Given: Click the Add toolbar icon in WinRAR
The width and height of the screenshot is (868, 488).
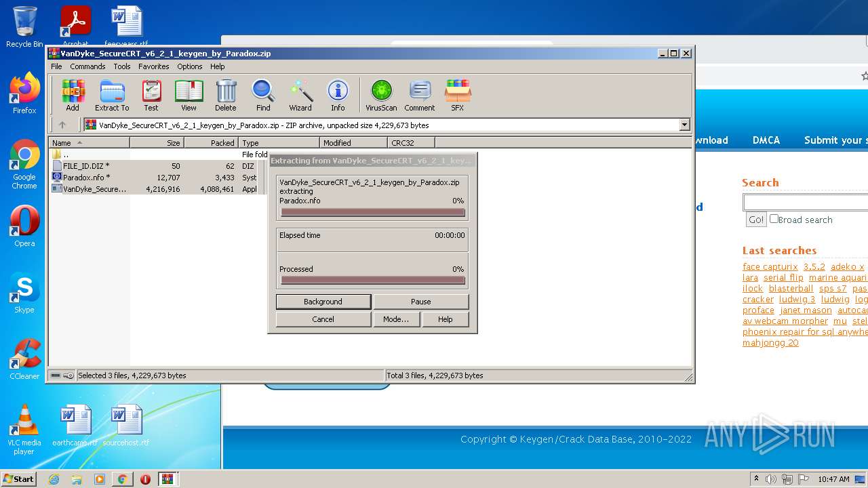Looking at the screenshot, I should [73, 95].
